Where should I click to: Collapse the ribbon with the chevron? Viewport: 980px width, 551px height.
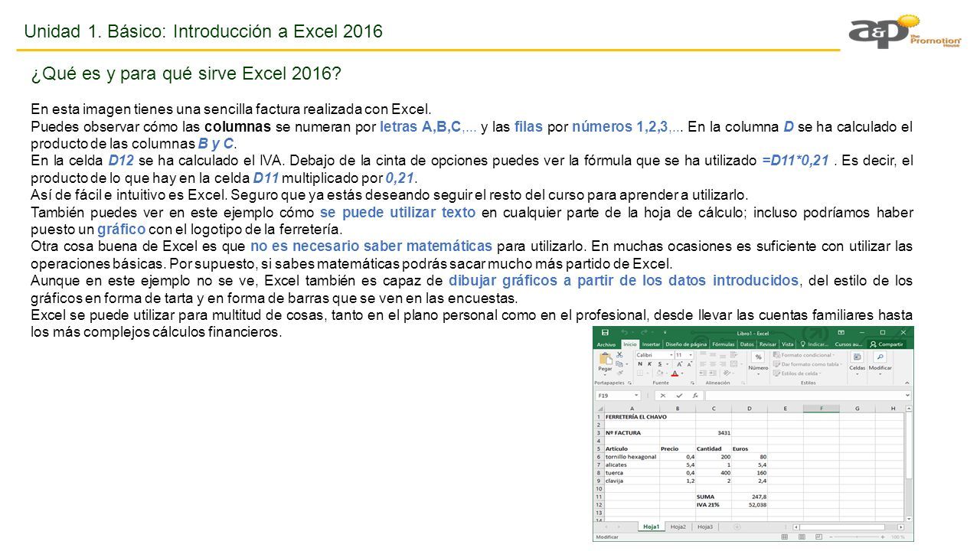(x=907, y=383)
